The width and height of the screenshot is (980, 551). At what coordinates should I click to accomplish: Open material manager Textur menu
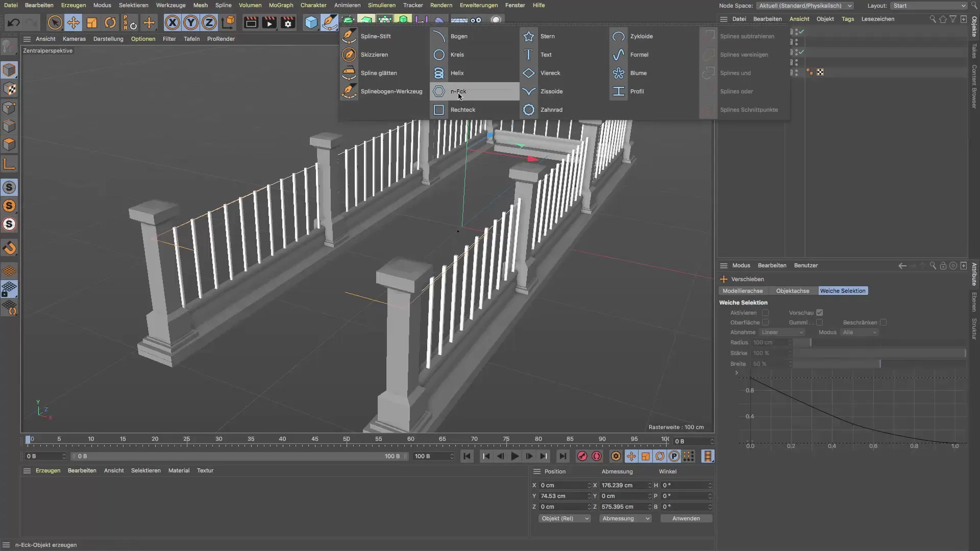point(205,470)
